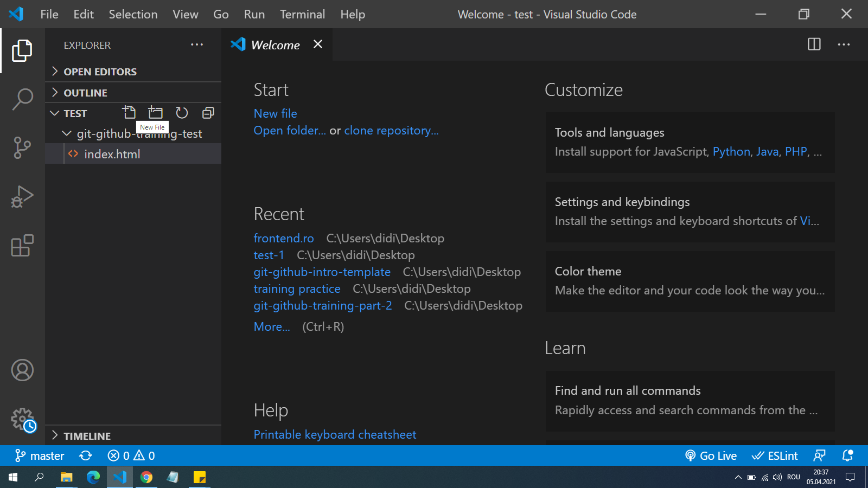868x488 pixels.
Task: Open the Extensions view
Action: [x=22, y=246]
